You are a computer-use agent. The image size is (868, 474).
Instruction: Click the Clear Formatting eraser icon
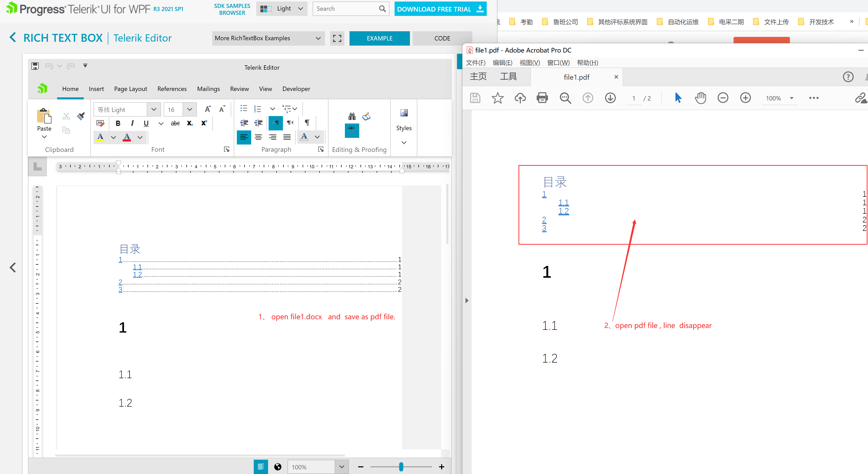[100, 123]
